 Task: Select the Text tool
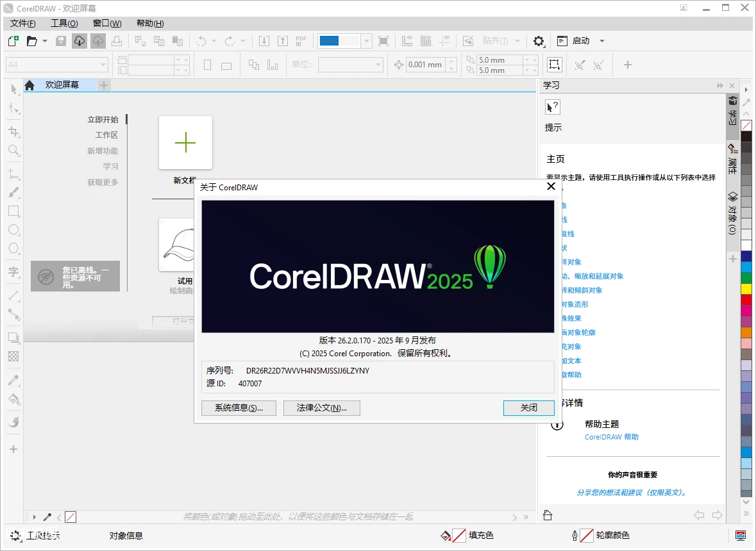(13, 272)
